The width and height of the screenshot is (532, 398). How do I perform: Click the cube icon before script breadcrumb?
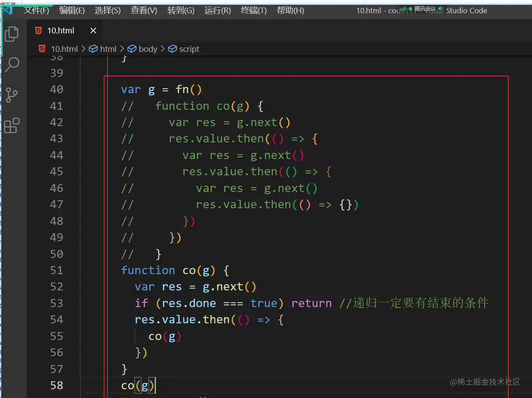click(173, 49)
